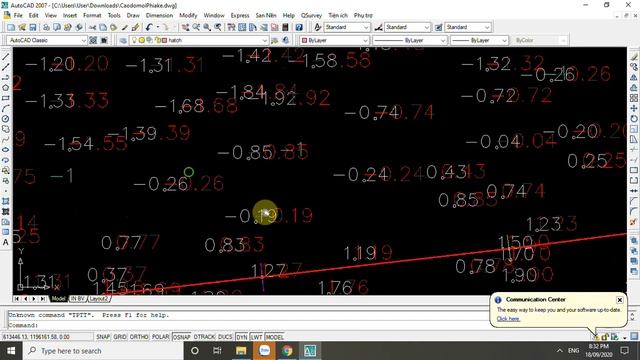This screenshot has height=360, width=640.
Task: Click the Copy icon in standard toolbar
Action: (103, 27)
